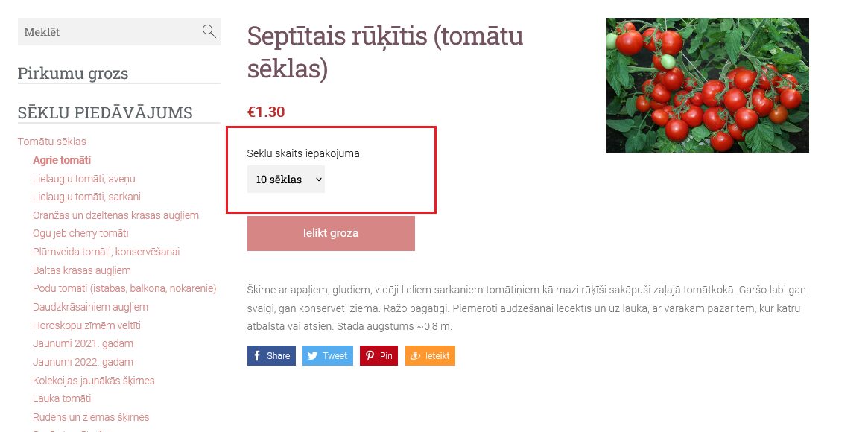Tweet this product with Twitter button

pyautogui.click(x=328, y=356)
